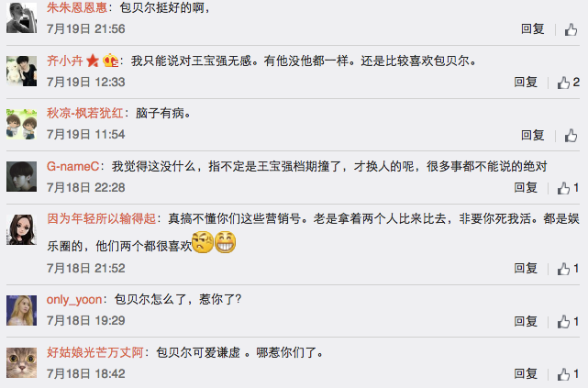Image resolution: width=588 pixels, height=388 pixels.
Task: Reply to 朱朱恩恩惠's comment
Action: (x=532, y=28)
